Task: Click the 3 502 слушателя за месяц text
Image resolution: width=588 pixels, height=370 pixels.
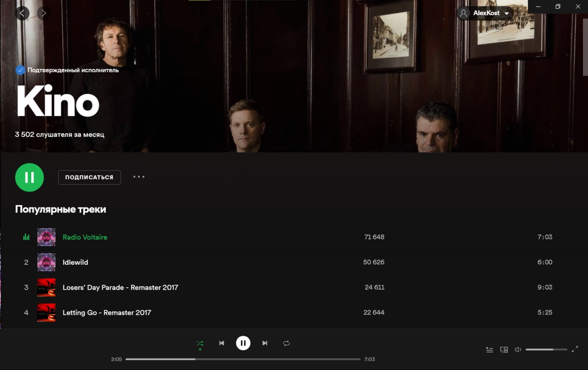Action: [x=60, y=135]
